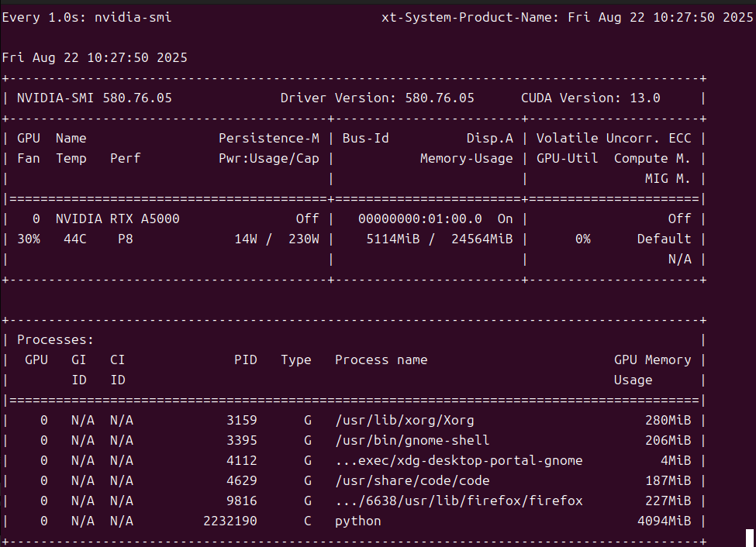Click the bus ID '00000000:01:00.0'
This screenshot has width=756, height=547.
click(x=420, y=218)
